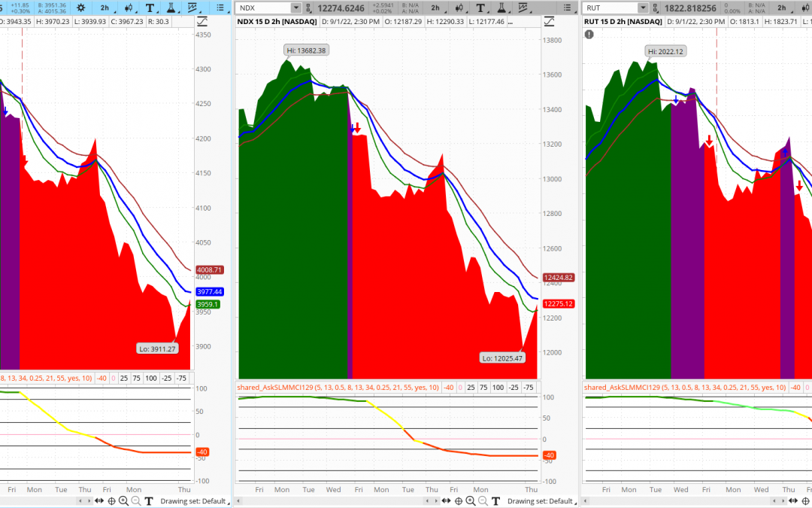Click the left pan arrow of the bottom chart scrollbar
The image size is (812, 508).
pyautogui.click(x=80, y=501)
